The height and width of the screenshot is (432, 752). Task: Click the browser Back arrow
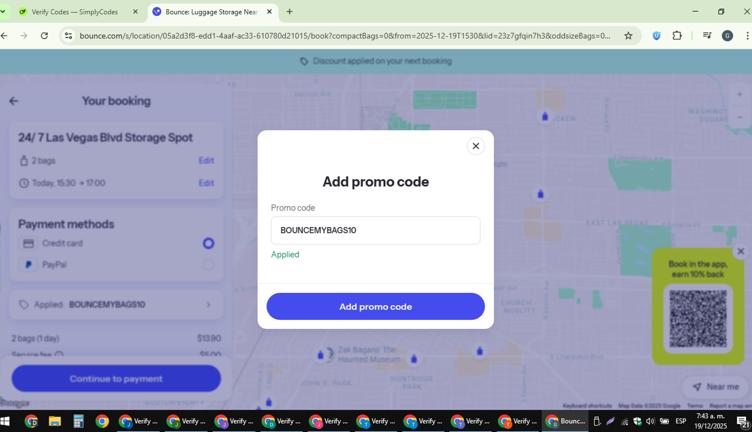(4, 35)
